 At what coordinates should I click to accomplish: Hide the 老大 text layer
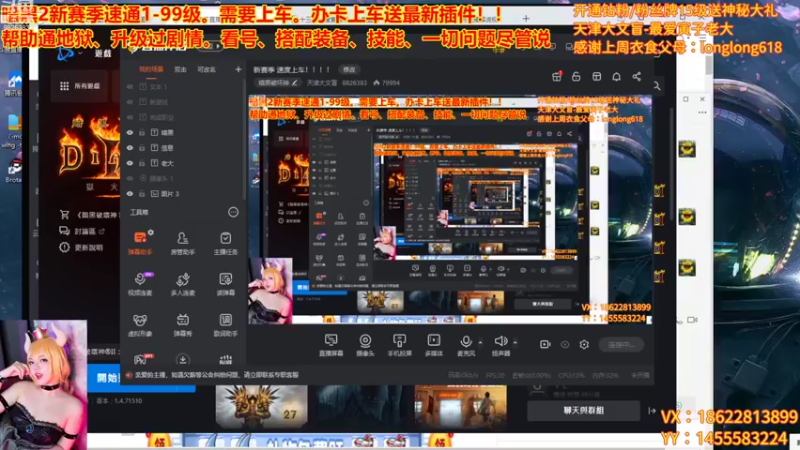coord(130,163)
